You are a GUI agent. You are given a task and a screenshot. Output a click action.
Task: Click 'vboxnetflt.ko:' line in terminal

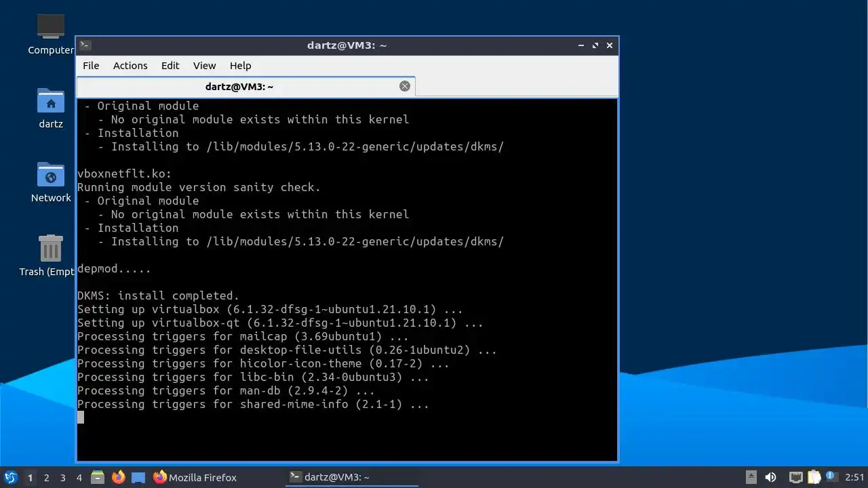pos(125,174)
